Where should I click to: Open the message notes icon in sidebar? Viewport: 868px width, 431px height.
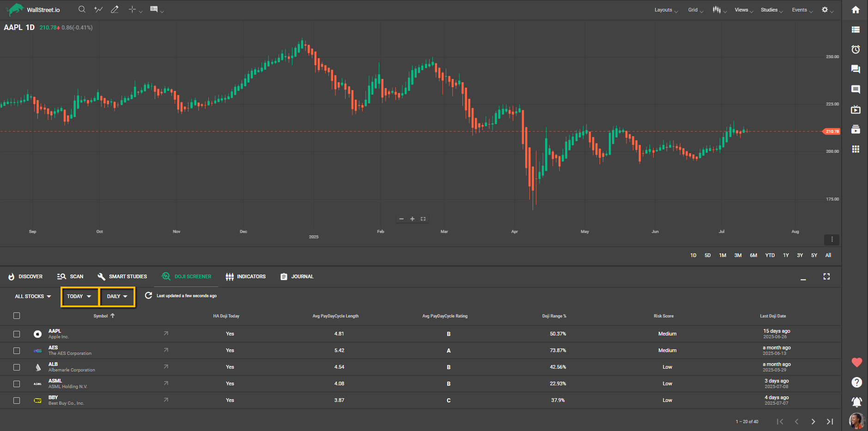pyautogui.click(x=856, y=89)
